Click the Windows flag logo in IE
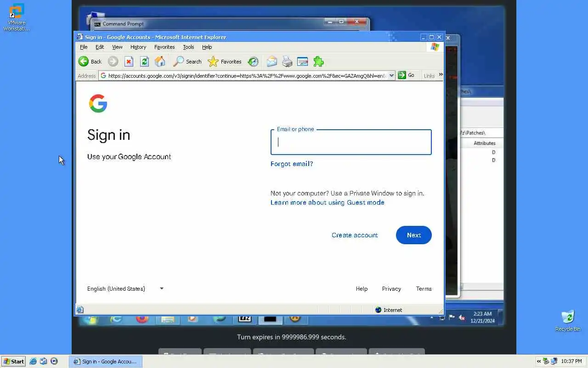This screenshot has height=368, width=588. click(435, 47)
